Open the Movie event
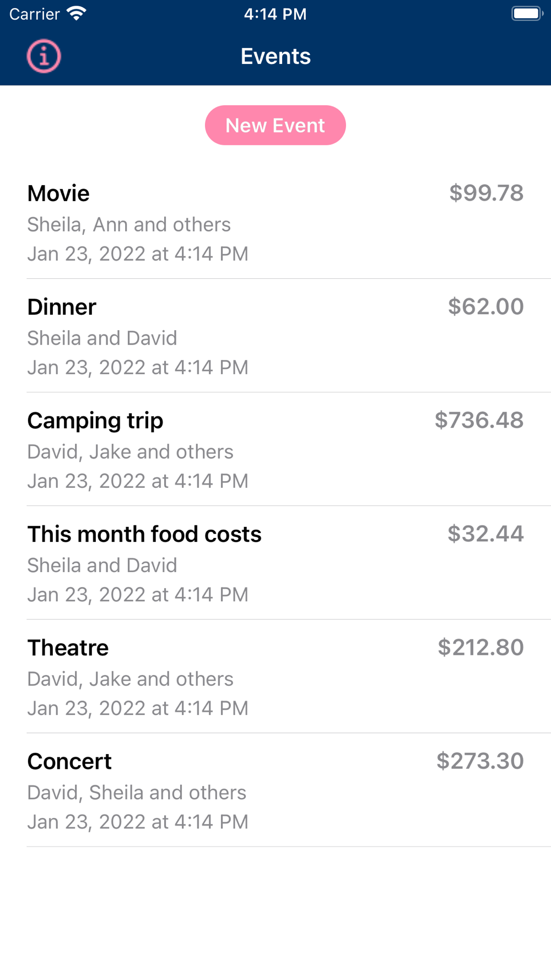 58,193
